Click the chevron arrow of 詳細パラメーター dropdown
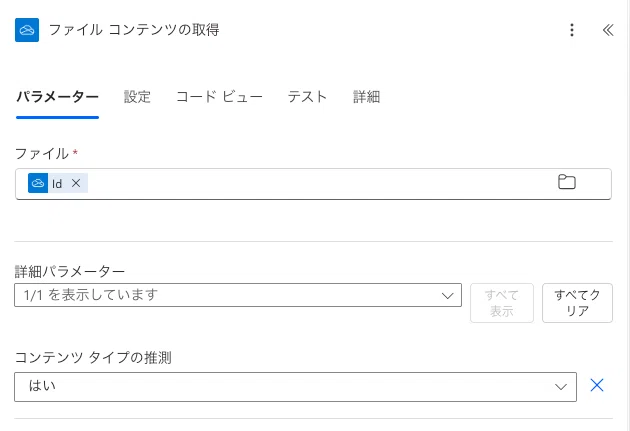This screenshot has height=431, width=630. 447,296
